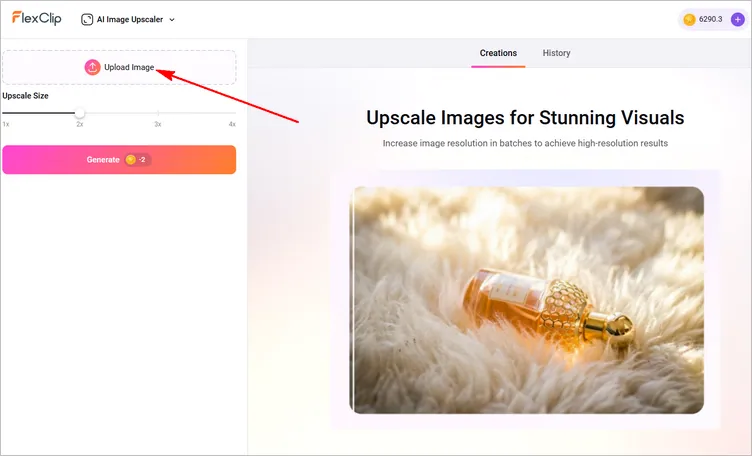Switch to the Creations tab

pyautogui.click(x=498, y=53)
